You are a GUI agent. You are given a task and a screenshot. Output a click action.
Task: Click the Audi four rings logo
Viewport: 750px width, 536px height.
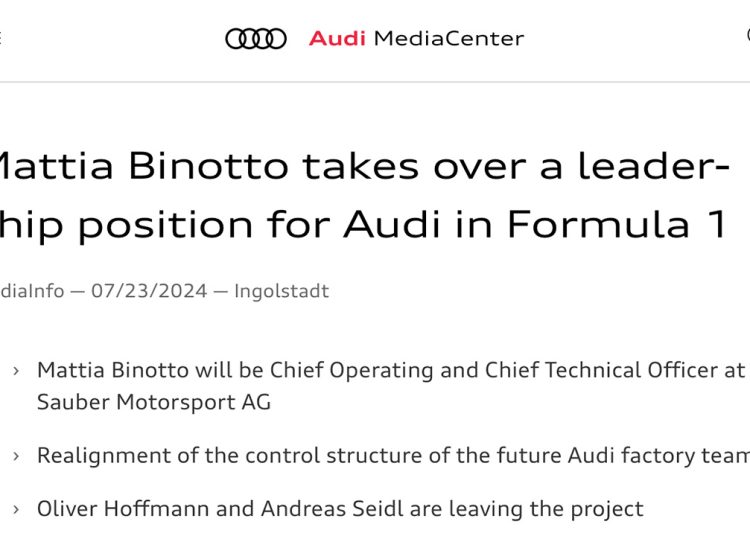coord(256,39)
